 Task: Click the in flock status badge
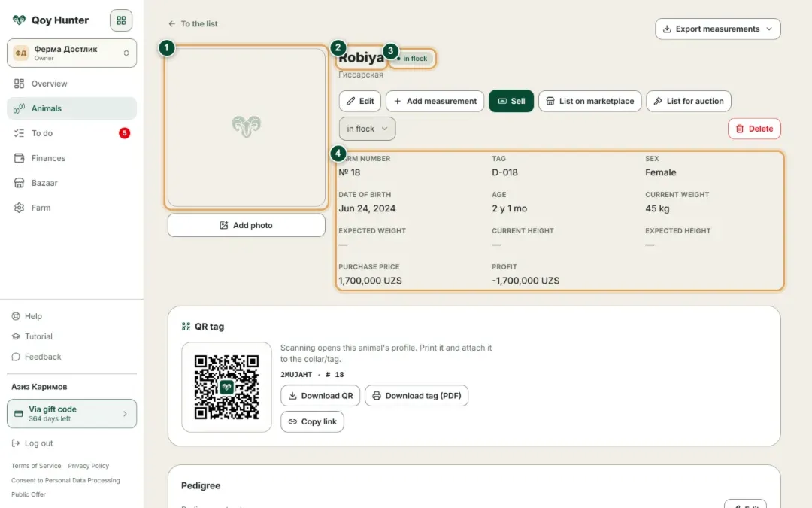coord(412,59)
